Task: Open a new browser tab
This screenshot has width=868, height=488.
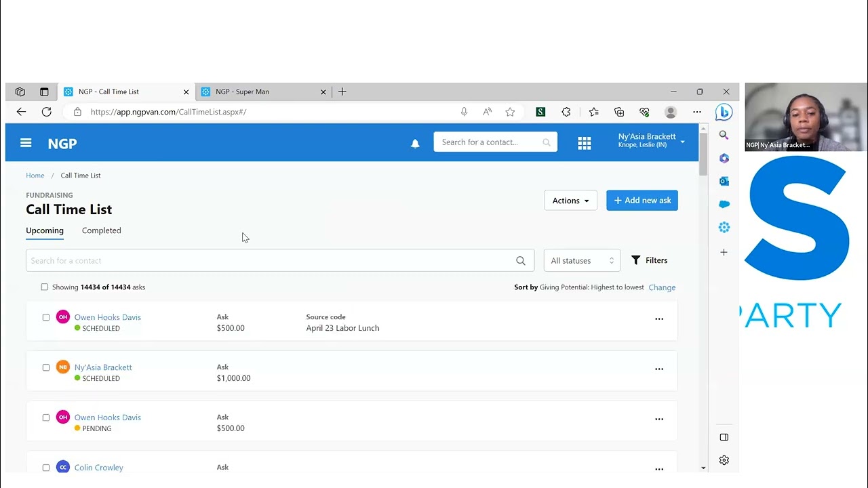Action: [342, 91]
